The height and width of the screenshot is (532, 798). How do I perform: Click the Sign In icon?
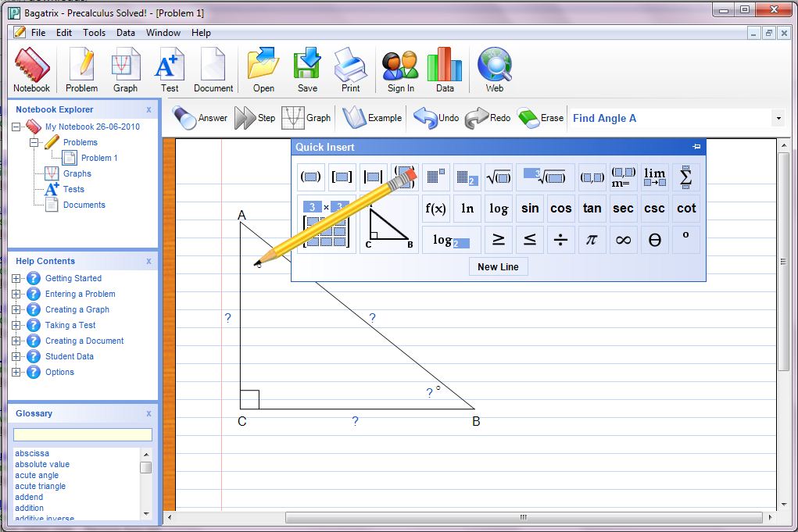[400, 70]
